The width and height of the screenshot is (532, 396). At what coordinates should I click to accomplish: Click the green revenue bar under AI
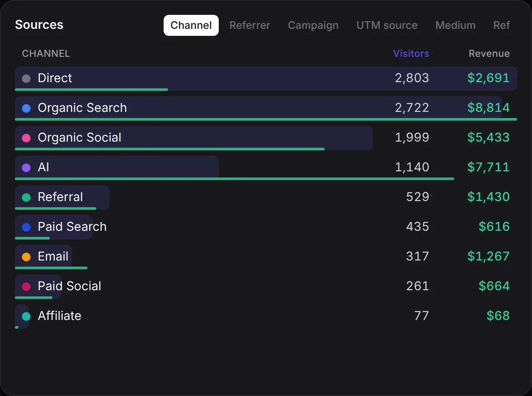[234, 179]
